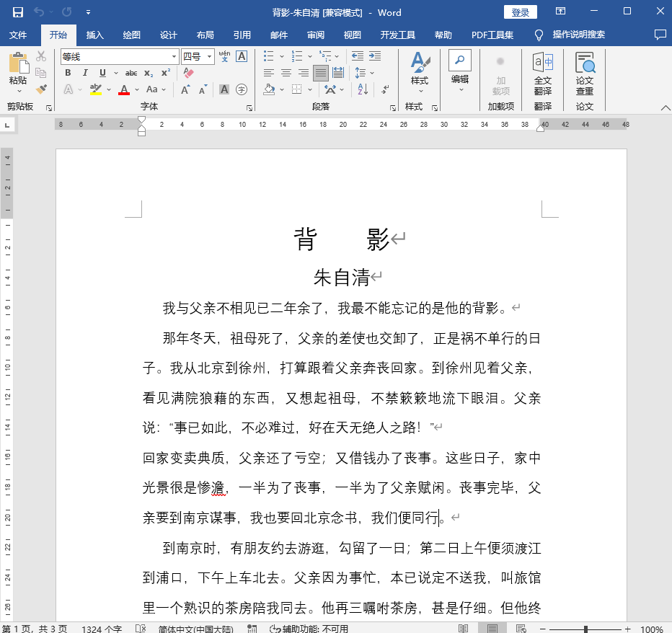Click the 编辑 Editing button
This screenshot has width=672, height=633.
pos(460,71)
